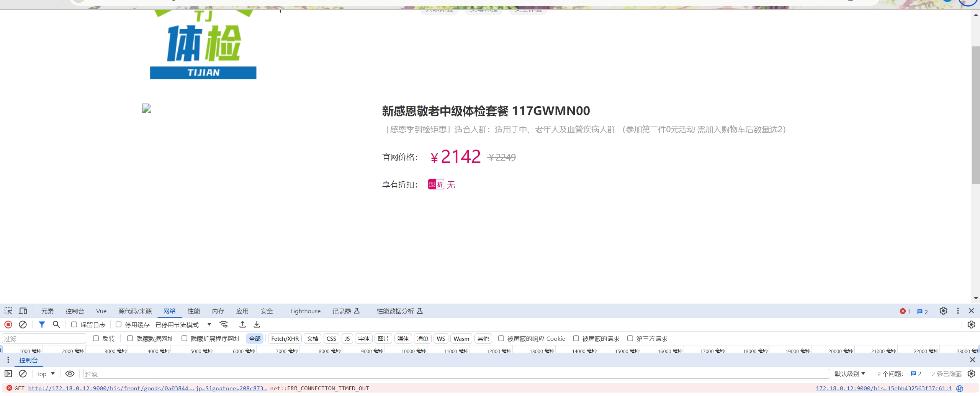Check 被屏蔽的请求 option
Image resolution: width=980 pixels, height=396 pixels.
click(576, 338)
